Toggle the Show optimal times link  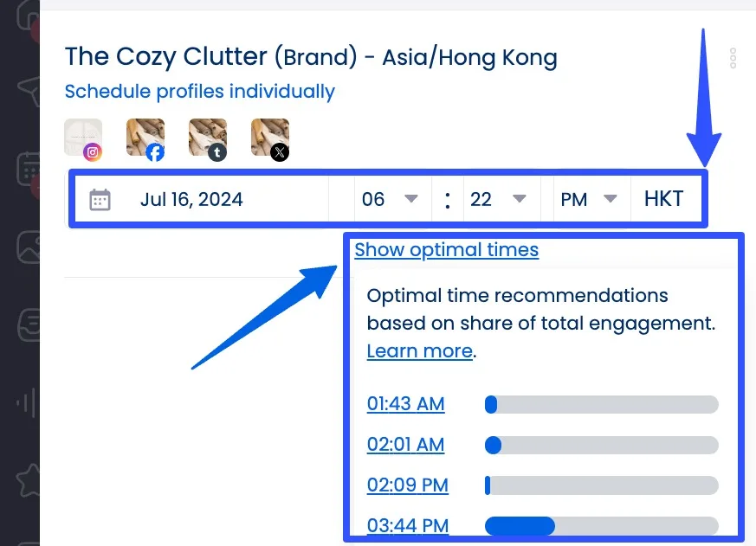[x=446, y=250]
